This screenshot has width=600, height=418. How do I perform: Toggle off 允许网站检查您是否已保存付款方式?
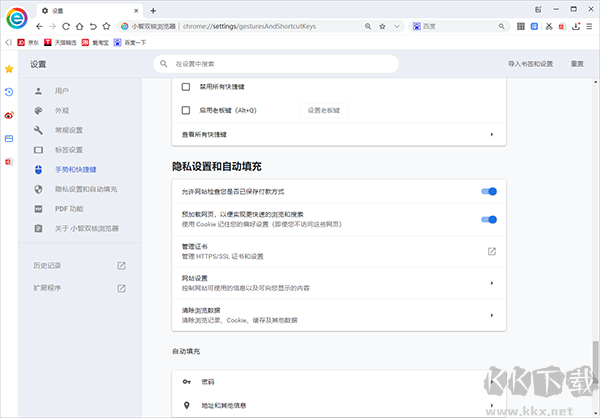489,190
